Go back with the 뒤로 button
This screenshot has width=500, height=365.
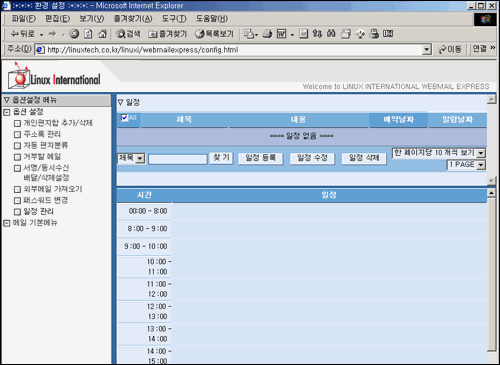[x=22, y=34]
